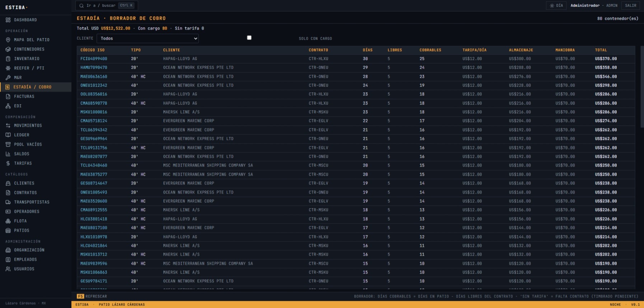Open the Dashboard sidebar icon

coord(8,20)
